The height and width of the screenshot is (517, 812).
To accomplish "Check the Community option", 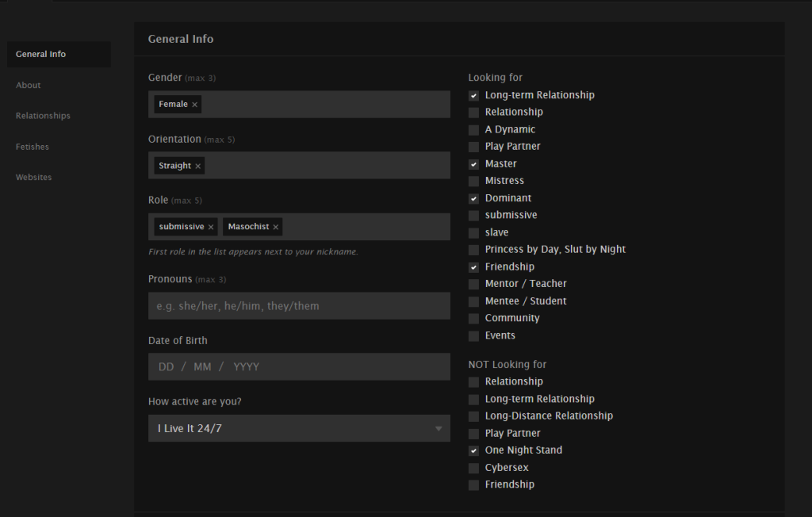I will tap(473, 318).
